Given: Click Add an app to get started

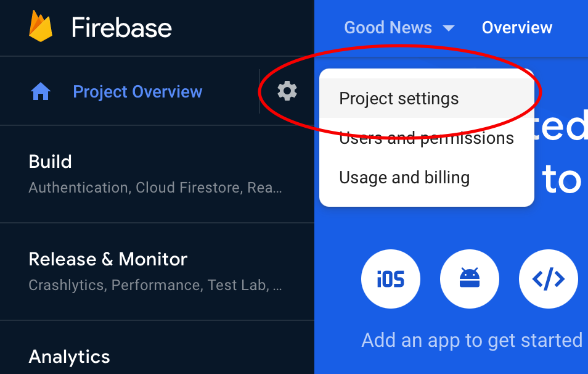Looking at the screenshot, I should pos(472,340).
